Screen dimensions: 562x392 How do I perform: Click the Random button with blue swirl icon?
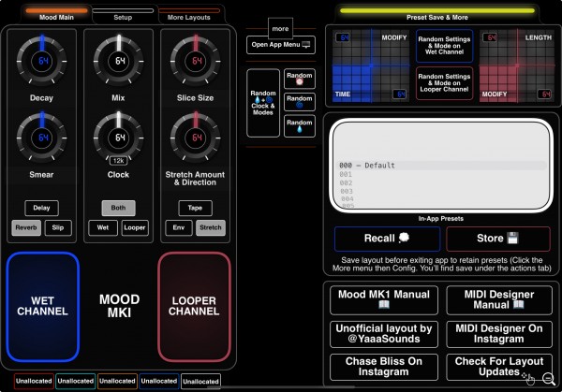coord(300,102)
